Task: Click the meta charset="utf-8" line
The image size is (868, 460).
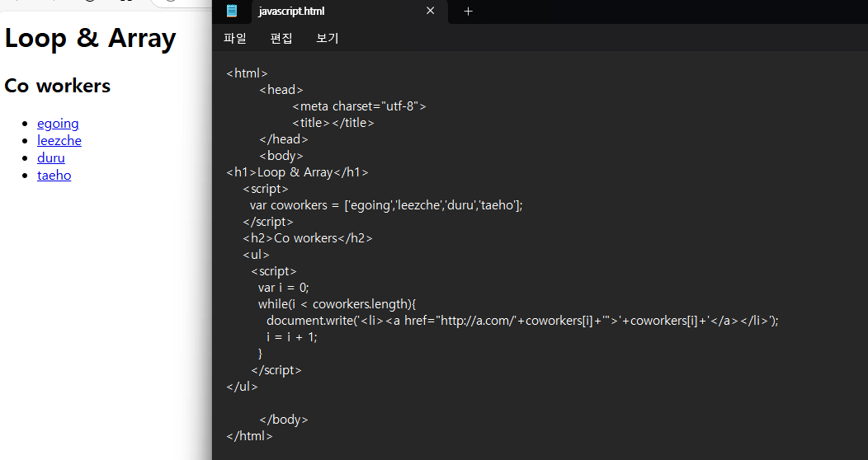Action: pyautogui.click(x=359, y=106)
